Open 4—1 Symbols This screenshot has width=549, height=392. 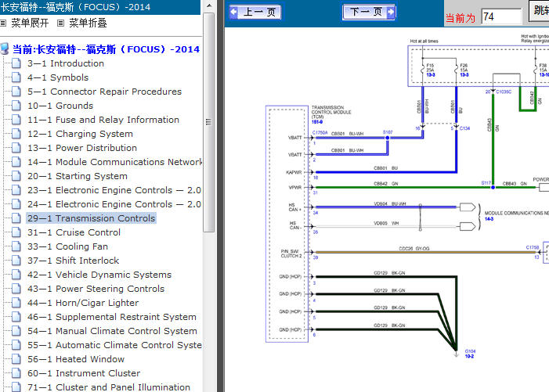pyautogui.click(x=58, y=77)
